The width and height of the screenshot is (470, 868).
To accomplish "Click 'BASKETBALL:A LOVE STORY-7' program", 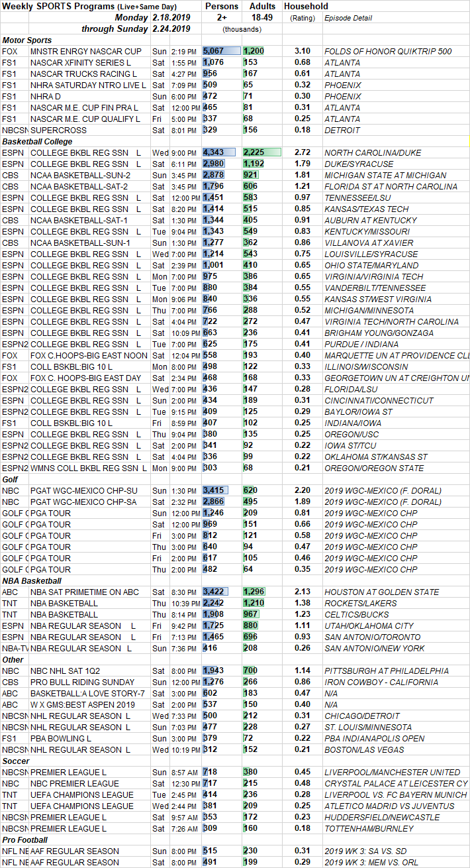I will pyautogui.click(x=87, y=693).
